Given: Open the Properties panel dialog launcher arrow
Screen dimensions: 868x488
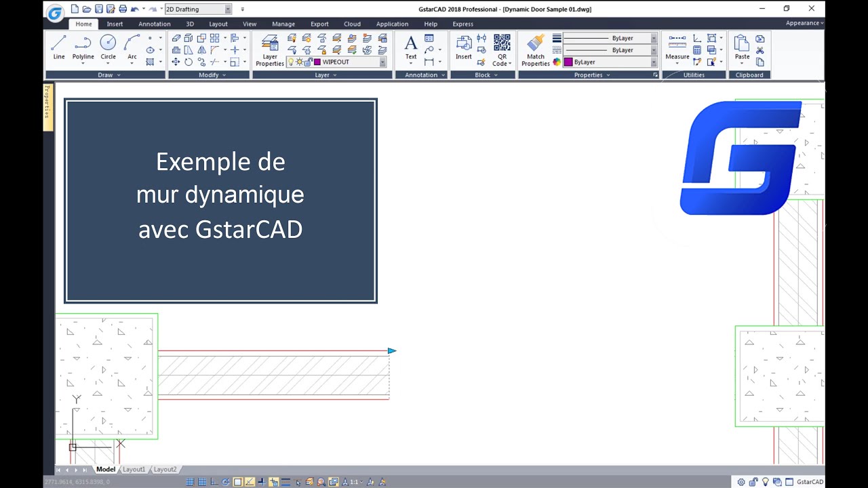Looking at the screenshot, I should click(x=655, y=75).
